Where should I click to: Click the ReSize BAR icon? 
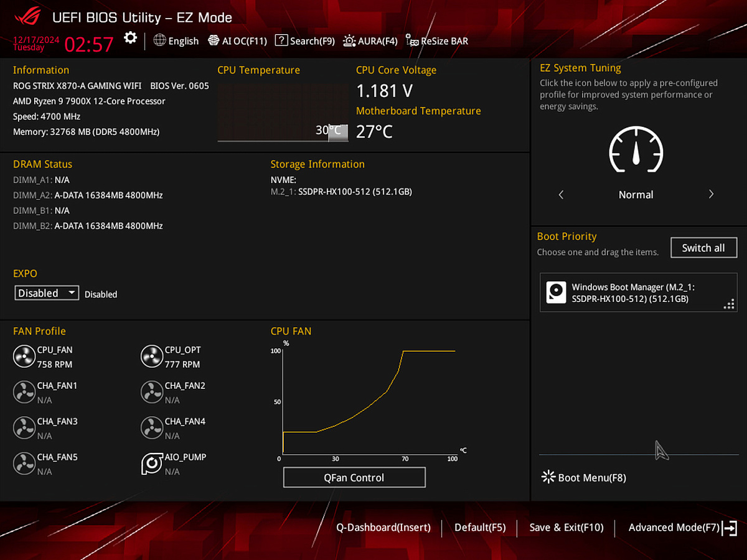412,40
